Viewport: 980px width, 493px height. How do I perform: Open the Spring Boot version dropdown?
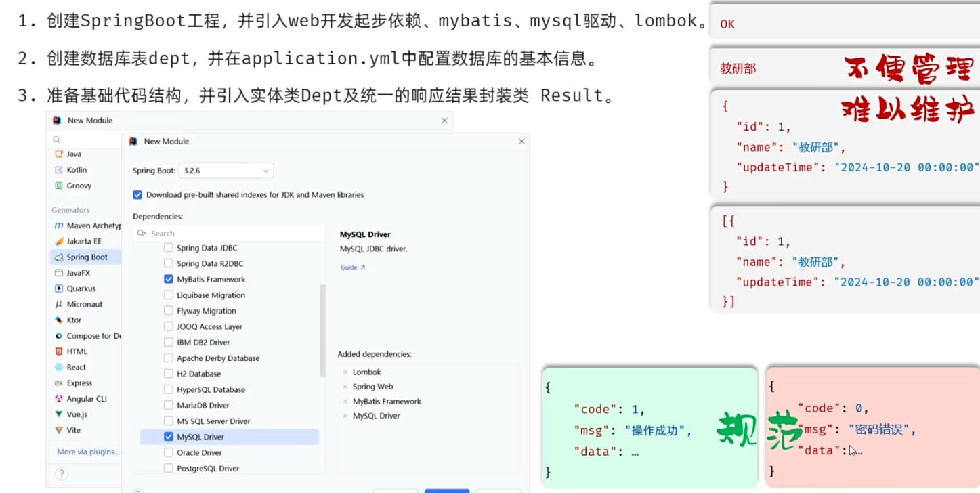[226, 171]
